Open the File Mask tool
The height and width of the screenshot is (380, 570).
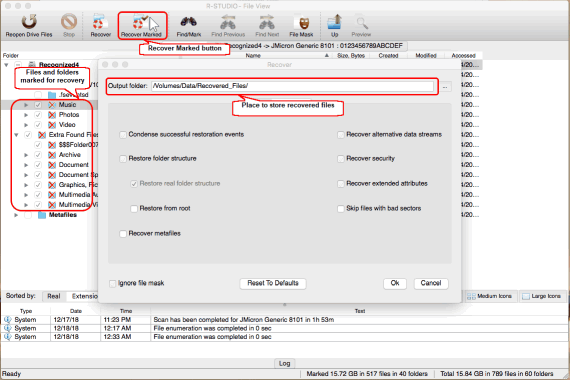[x=301, y=22]
